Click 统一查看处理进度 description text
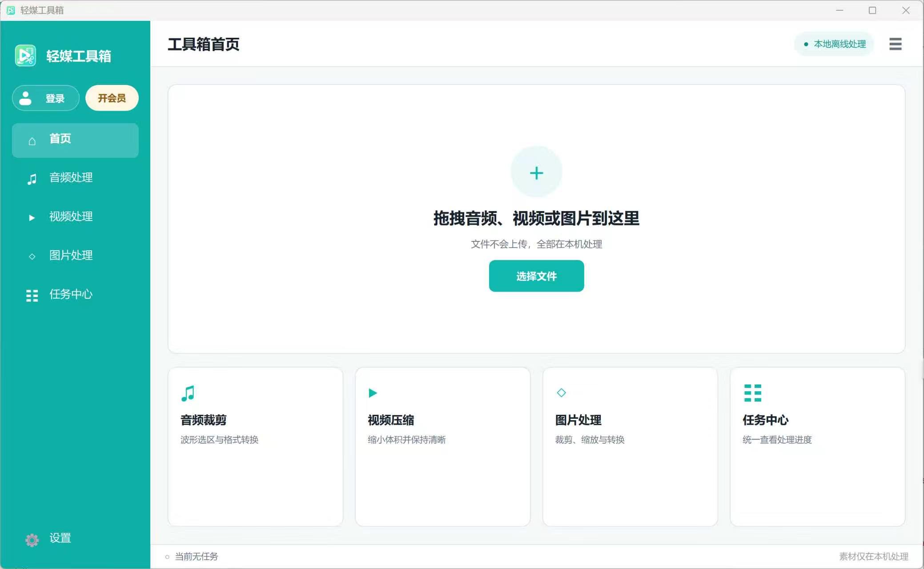The width and height of the screenshot is (924, 569). 777,440
